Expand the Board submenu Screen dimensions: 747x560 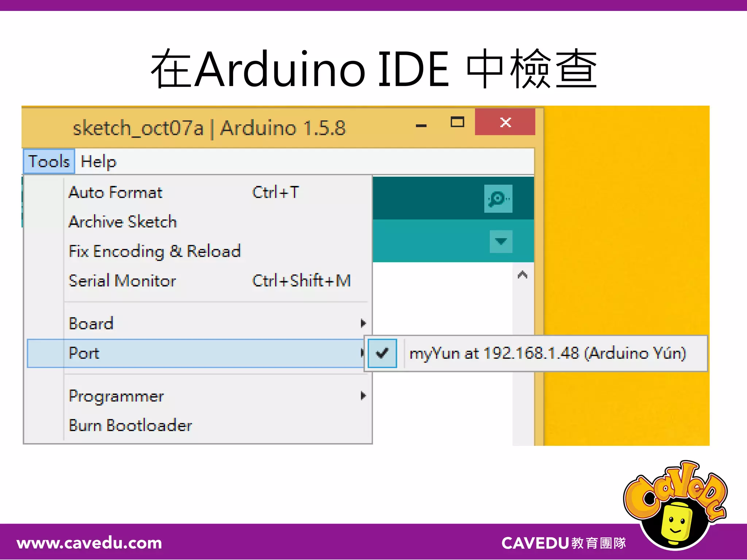coord(199,323)
